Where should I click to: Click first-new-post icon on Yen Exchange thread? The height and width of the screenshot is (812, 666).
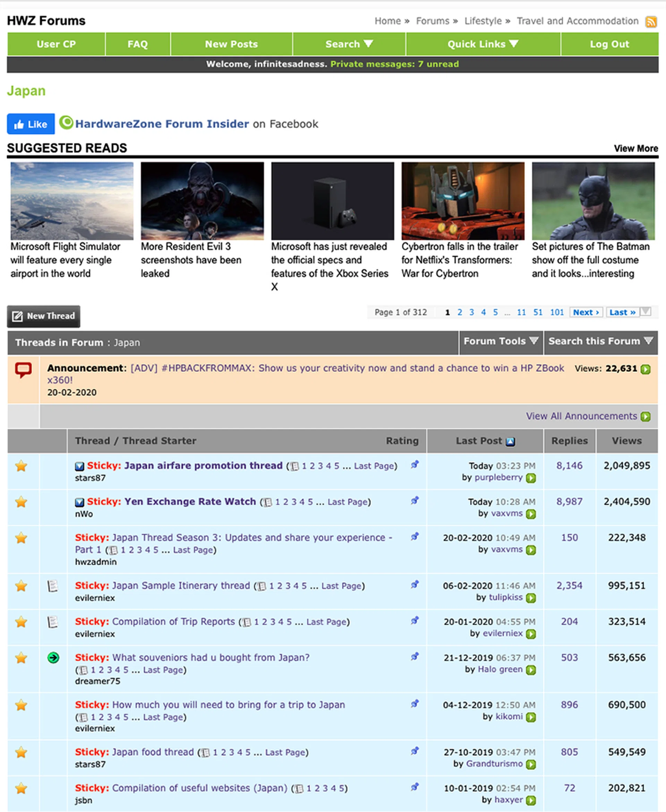click(x=79, y=502)
